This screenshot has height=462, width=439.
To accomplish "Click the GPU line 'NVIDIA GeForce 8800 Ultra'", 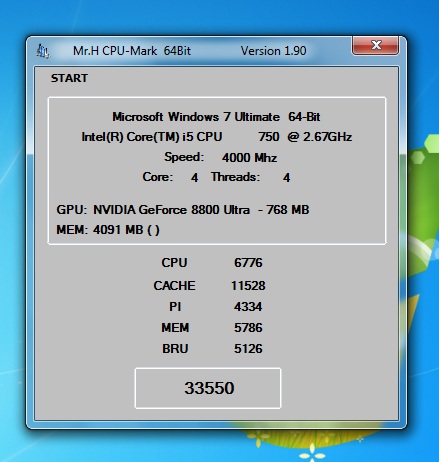I will pyautogui.click(x=183, y=210).
